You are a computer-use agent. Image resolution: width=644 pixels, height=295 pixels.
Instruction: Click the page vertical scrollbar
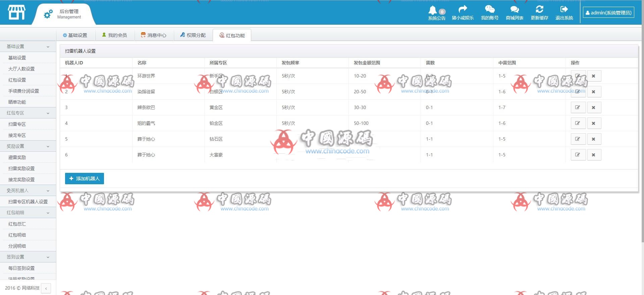(642, 121)
